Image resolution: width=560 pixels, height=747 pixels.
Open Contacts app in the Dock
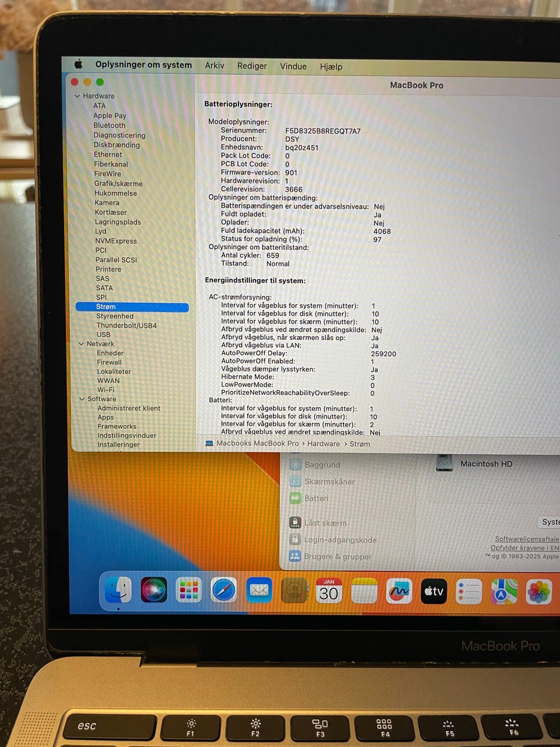coord(294,591)
